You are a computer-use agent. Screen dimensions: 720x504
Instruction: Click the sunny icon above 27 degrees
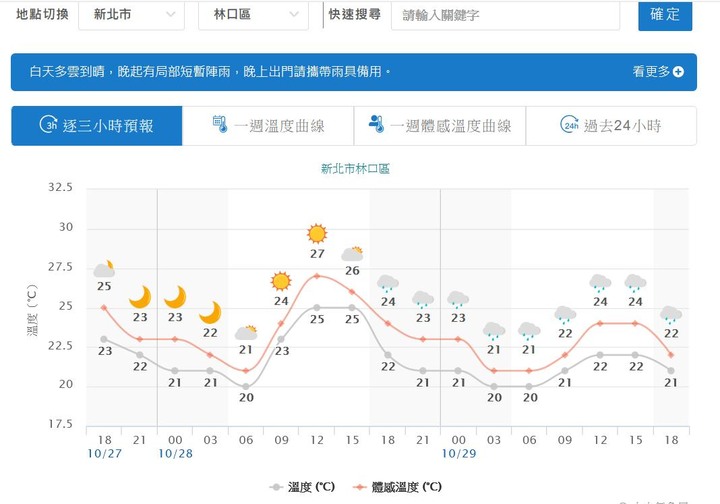click(x=317, y=234)
